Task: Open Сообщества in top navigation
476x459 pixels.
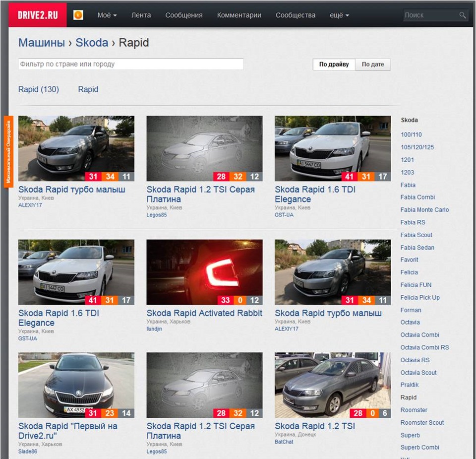Action: pyautogui.click(x=296, y=15)
